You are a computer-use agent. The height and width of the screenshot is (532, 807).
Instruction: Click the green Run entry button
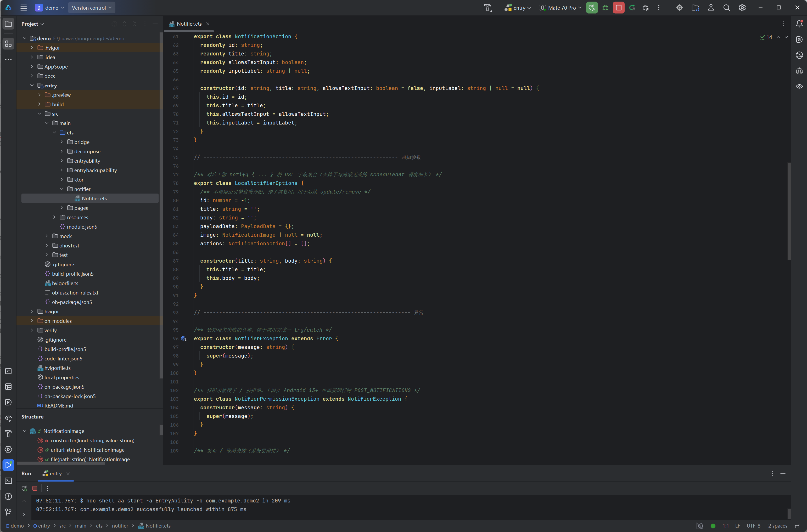[x=591, y=8]
